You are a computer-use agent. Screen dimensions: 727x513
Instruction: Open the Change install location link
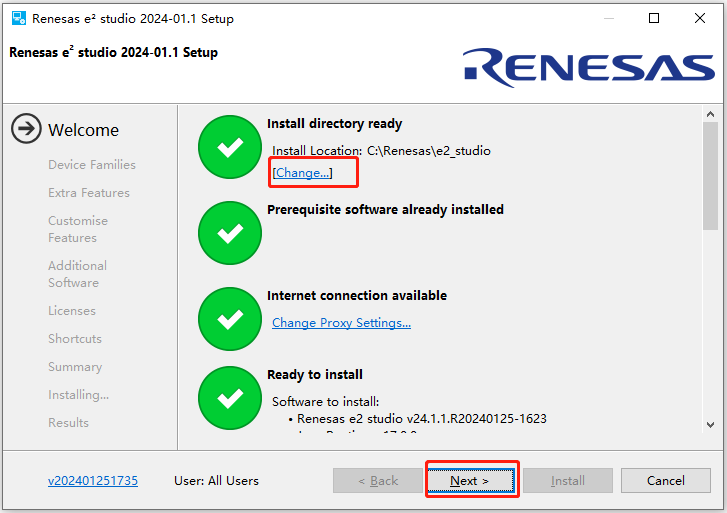point(302,173)
